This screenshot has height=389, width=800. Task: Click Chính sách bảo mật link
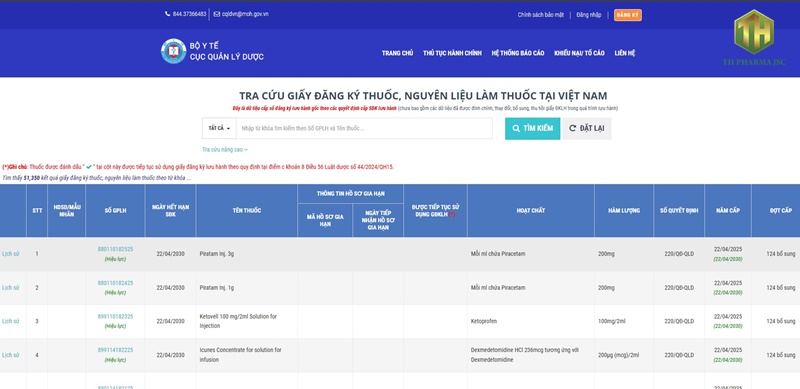click(x=541, y=15)
